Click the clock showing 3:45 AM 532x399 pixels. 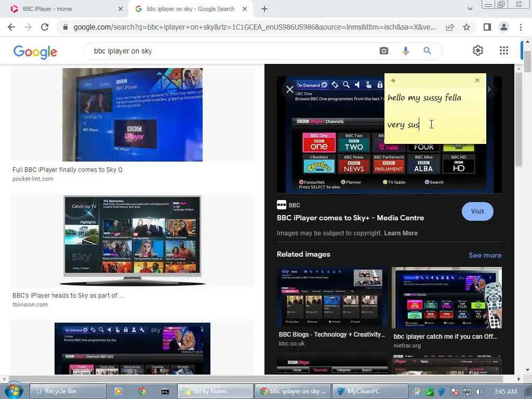pos(506,392)
